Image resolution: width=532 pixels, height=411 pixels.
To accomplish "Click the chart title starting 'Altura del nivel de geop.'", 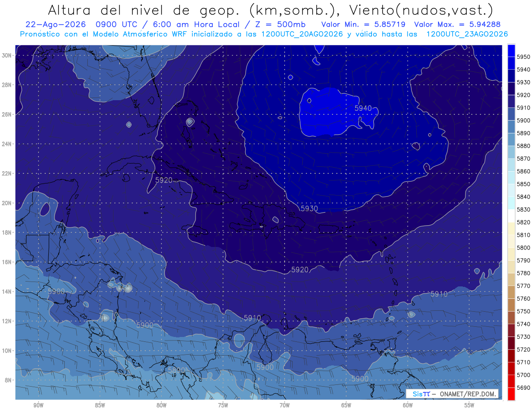I will [x=270, y=10].
